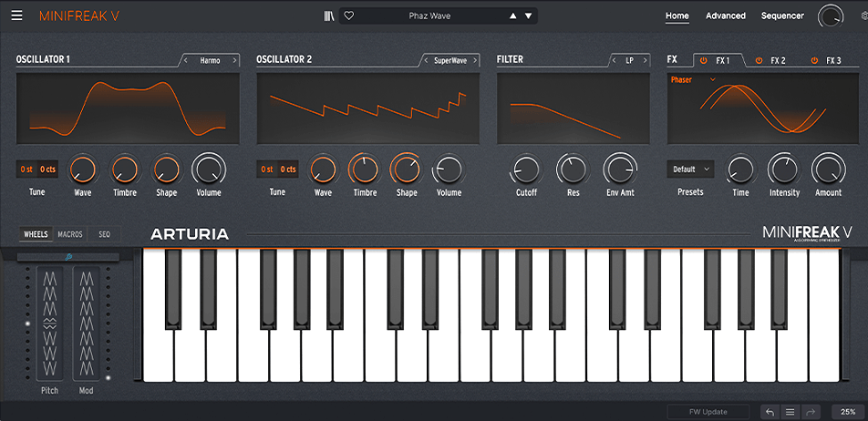Select previous Oscillator 1 type arrow
868x421 pixels.
tap(186, 60)
